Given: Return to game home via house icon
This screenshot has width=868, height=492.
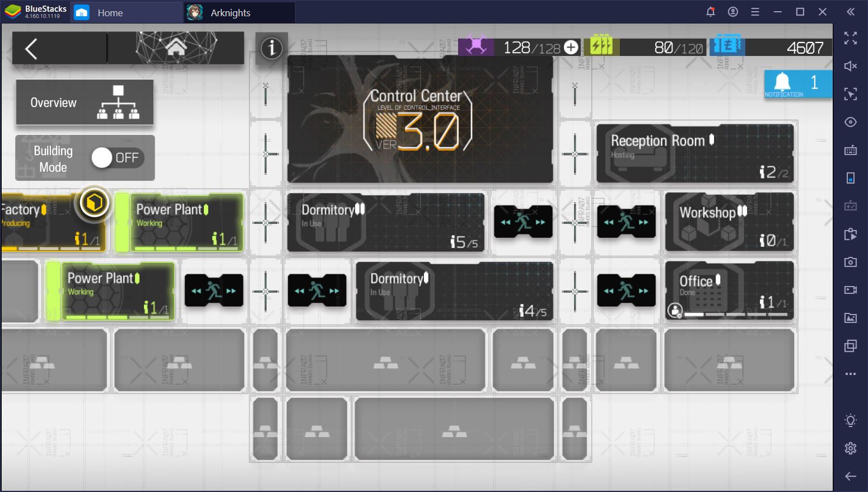Looking at the screenshot, I should pyautogui.click(x=176, y=48).
